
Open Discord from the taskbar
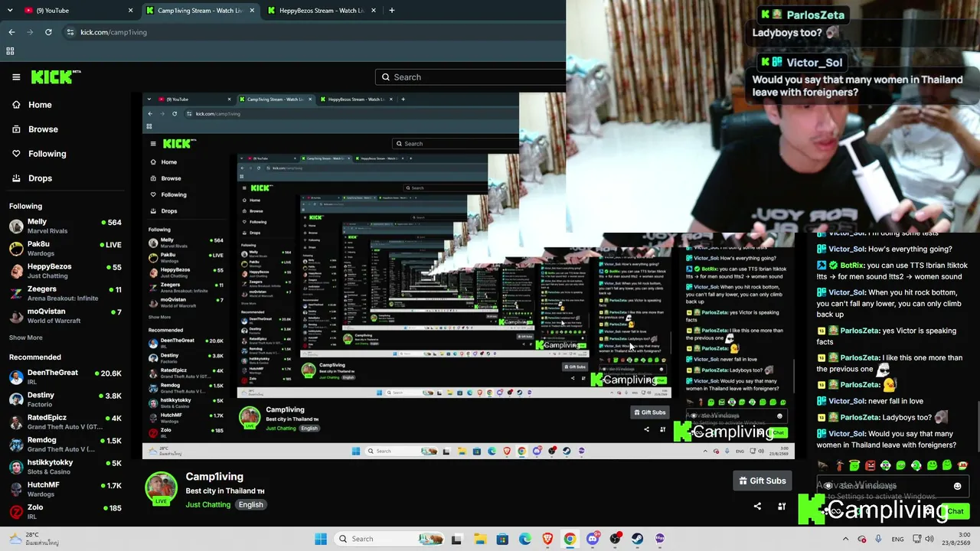pyautogui.click(x=593, y=539)
